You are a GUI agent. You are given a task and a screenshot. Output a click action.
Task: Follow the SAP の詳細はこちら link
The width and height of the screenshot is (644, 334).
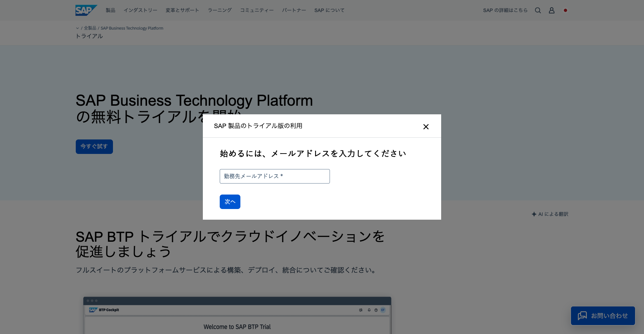(505, 10)
